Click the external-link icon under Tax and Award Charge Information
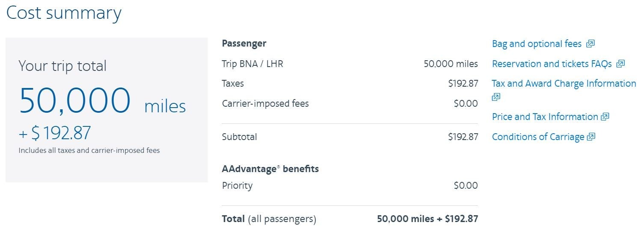 click(x=496, y=97)
